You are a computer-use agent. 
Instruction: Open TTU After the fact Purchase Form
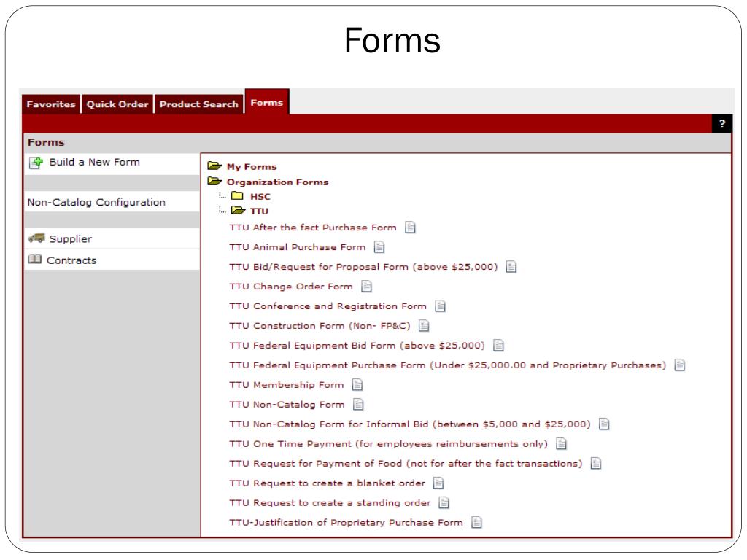click(x=312, y=227)
